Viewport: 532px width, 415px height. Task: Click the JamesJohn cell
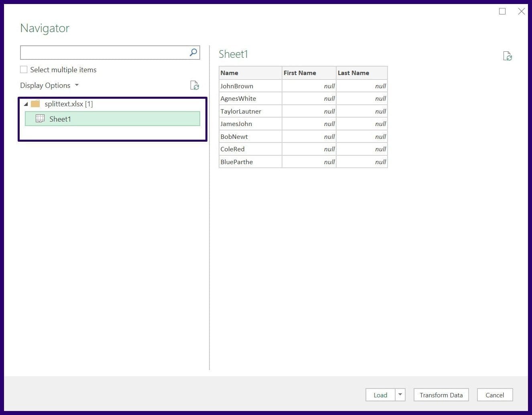pos(250,124)
